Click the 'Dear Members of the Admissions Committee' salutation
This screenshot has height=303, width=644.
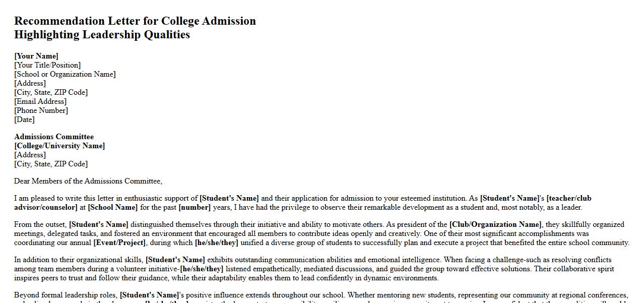[x=88, y=181]
